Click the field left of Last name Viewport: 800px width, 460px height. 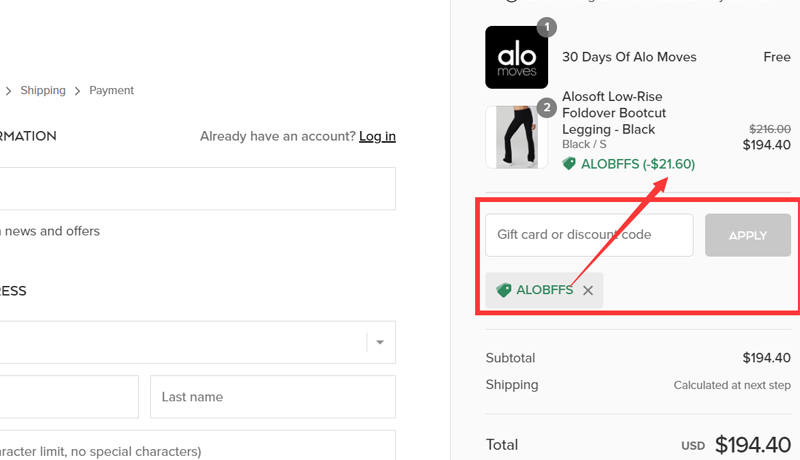click(68, 397)
